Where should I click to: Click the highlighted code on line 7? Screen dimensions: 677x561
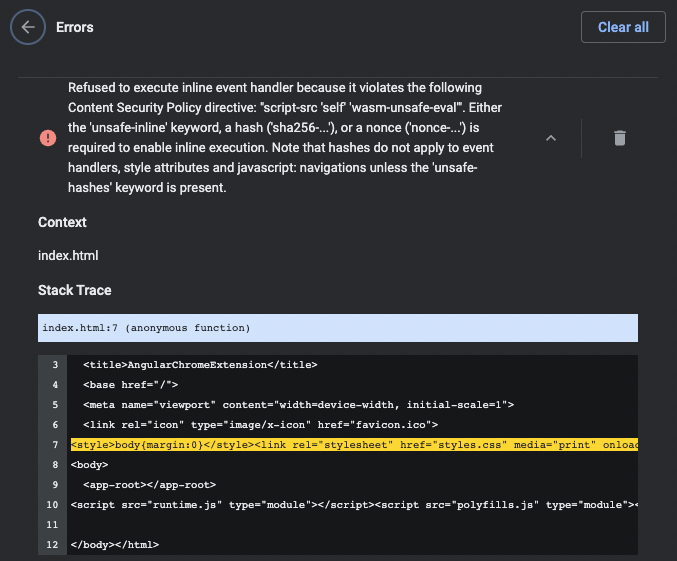coord(354,444)
